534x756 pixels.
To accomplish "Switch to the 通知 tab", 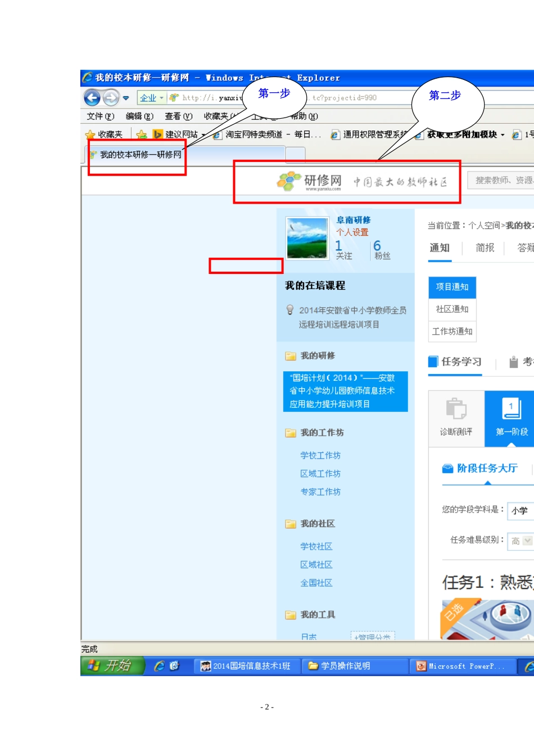I will [x=440, y=248].
